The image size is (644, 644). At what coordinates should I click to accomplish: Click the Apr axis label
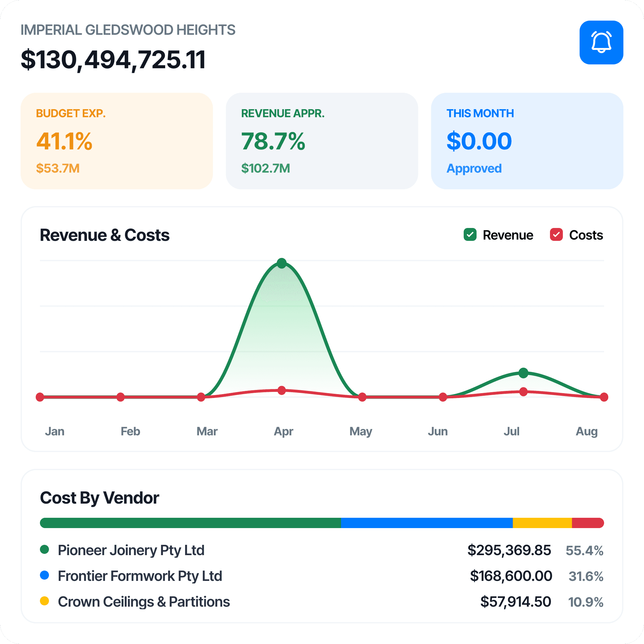(x=284, y=432)
